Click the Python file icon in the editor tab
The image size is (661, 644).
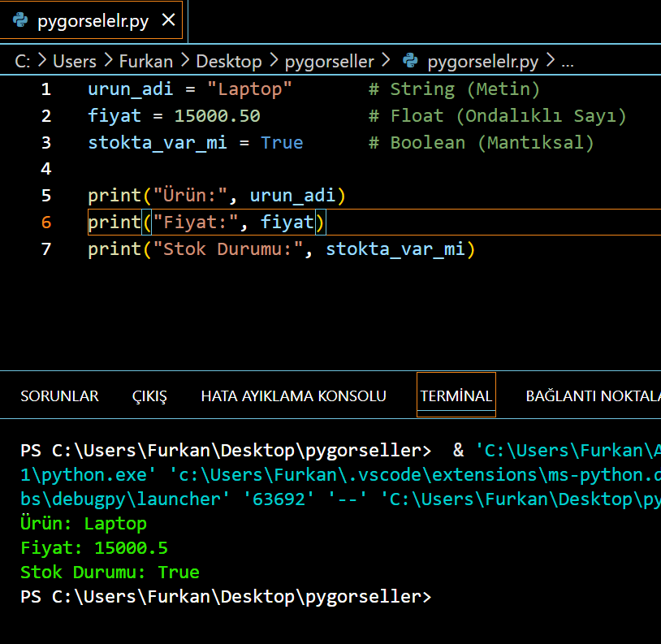point(19,21)
